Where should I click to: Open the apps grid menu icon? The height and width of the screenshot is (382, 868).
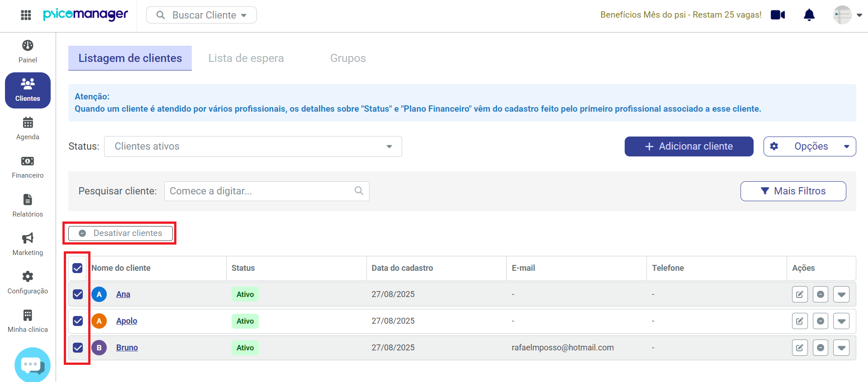(26, 15)
